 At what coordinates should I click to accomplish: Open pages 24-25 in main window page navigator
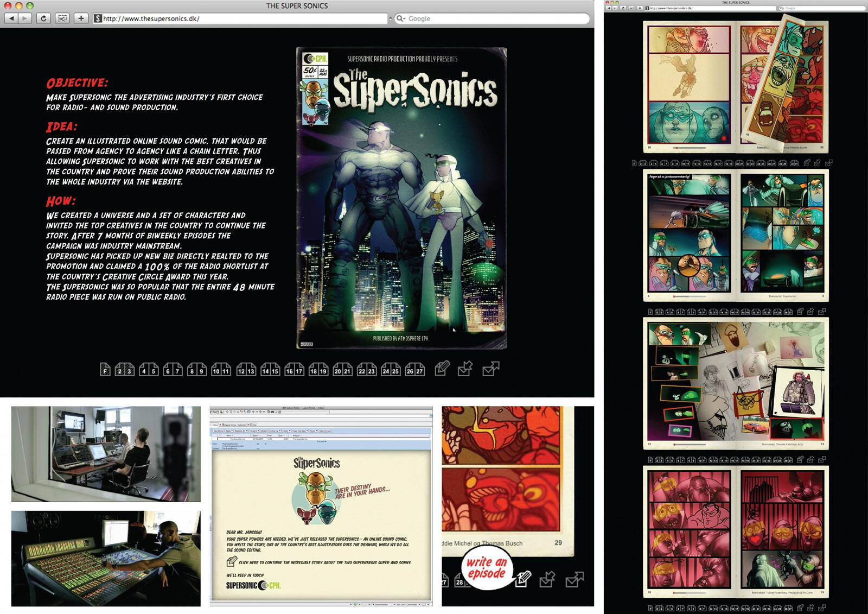click(x=391, y=370)
